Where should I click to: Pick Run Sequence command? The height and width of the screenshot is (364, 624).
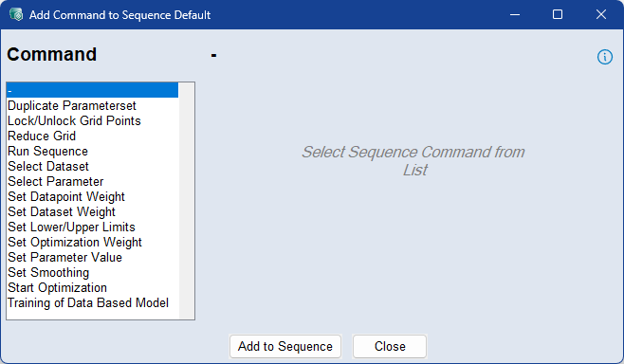point(92,151)
